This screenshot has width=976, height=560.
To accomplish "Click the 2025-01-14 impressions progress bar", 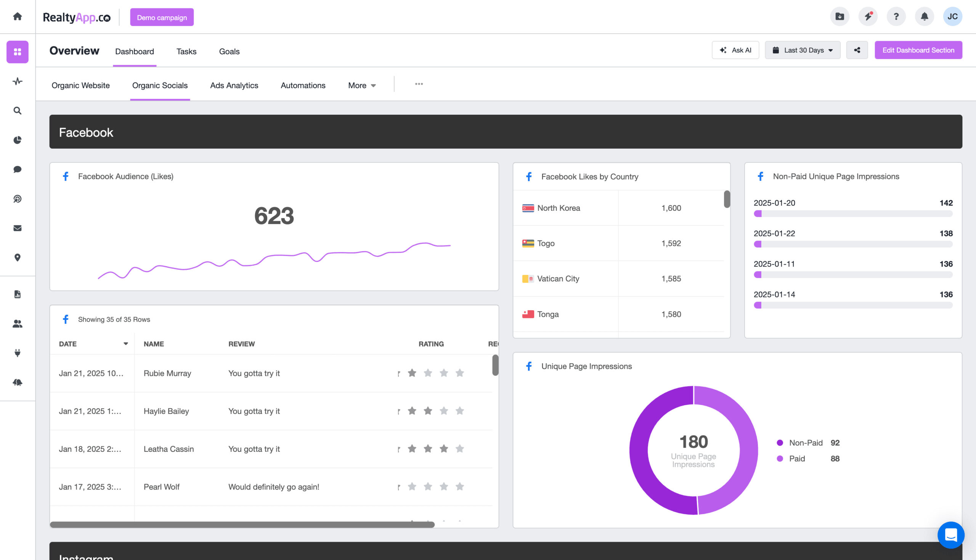I will 853,305.
